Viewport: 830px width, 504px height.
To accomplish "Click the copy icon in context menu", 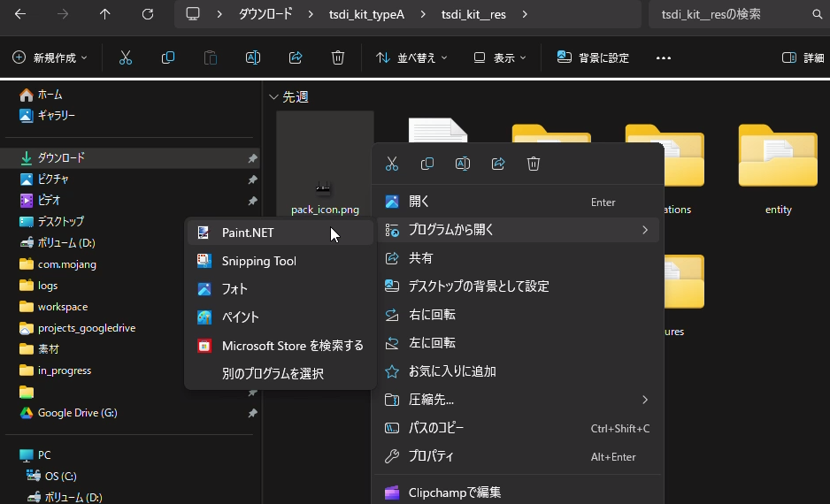I will (x=427, y=164).
